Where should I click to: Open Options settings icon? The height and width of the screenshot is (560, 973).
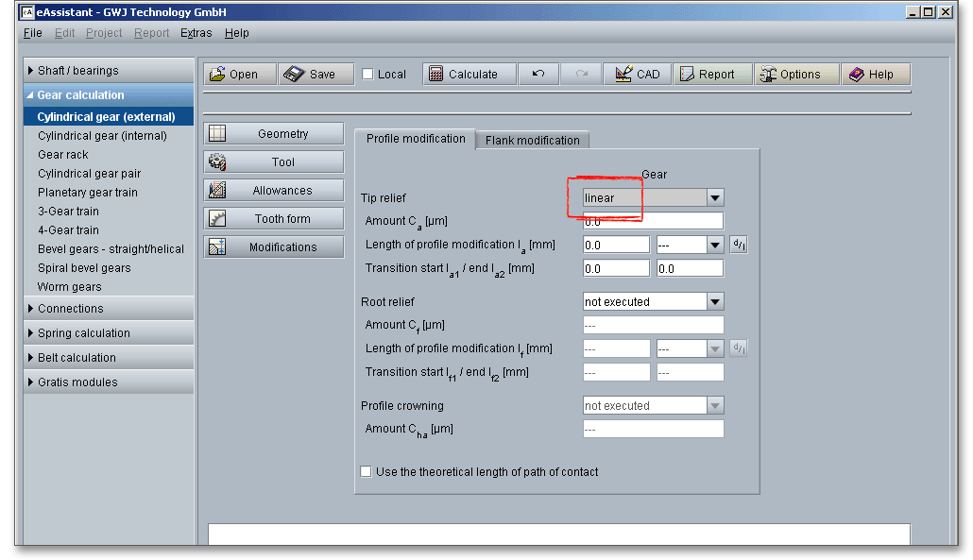pos(767,75)
